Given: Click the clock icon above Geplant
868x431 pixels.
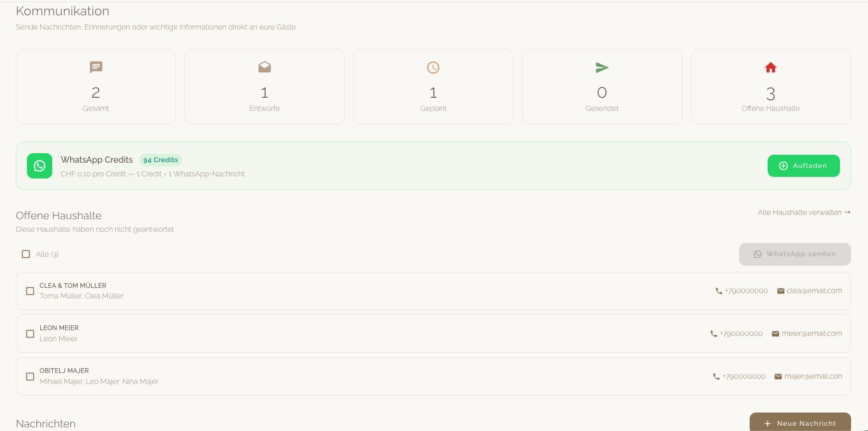Looking at the screenshot, I should coord(433,68).
